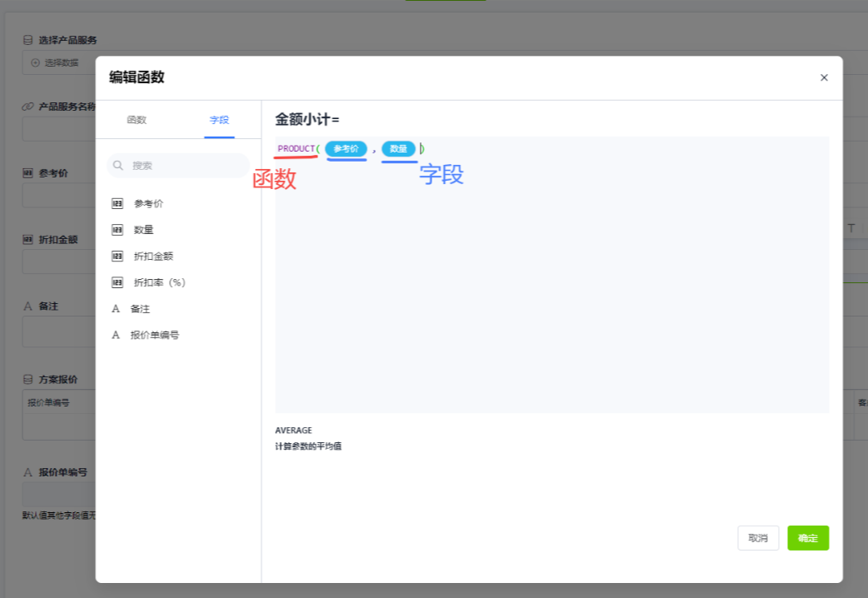Click the text icon beside background 报价单编号 label
The image size is (868, 598).
27,472
